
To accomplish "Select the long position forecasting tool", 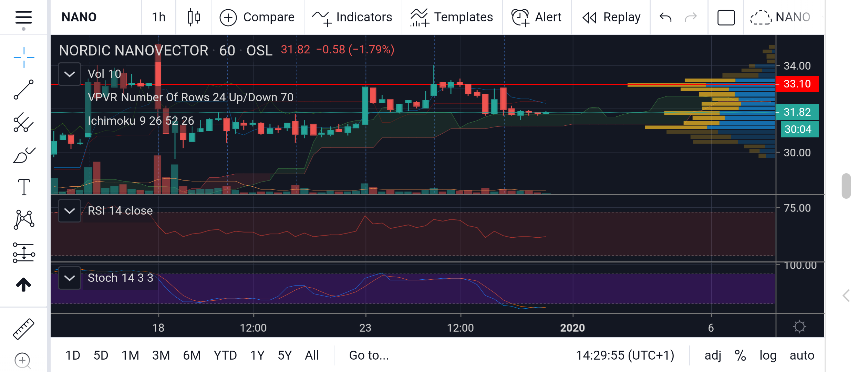I will 24,253.
